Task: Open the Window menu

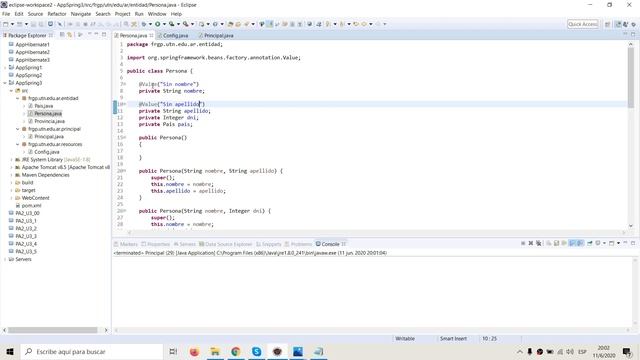Action: tap(157, 14)
